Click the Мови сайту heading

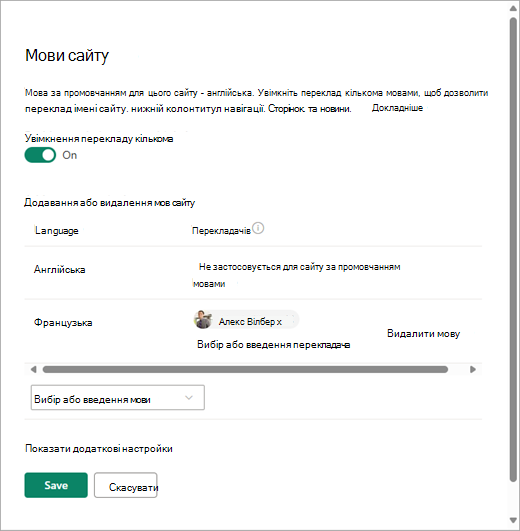click(x=67, y=55)
